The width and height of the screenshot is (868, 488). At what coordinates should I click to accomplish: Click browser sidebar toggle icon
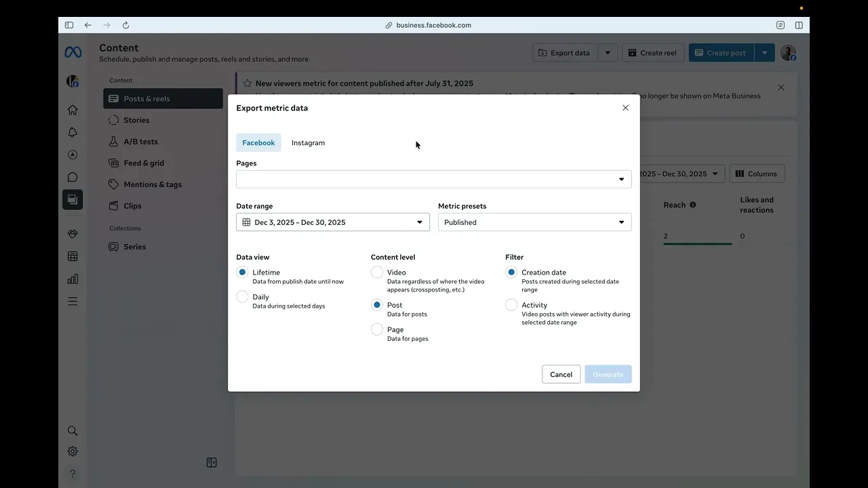pyautogui.click(x=69, y=25)
